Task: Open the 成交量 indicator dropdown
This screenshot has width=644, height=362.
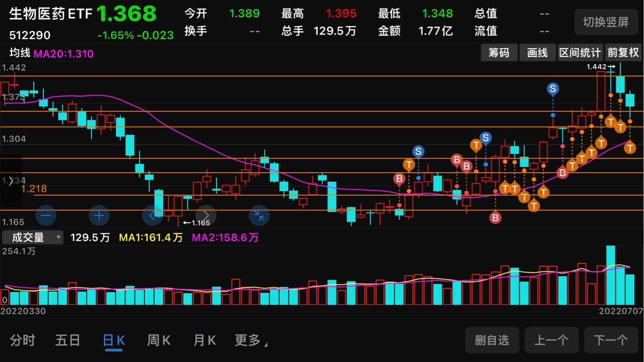Action: point(33,238)
